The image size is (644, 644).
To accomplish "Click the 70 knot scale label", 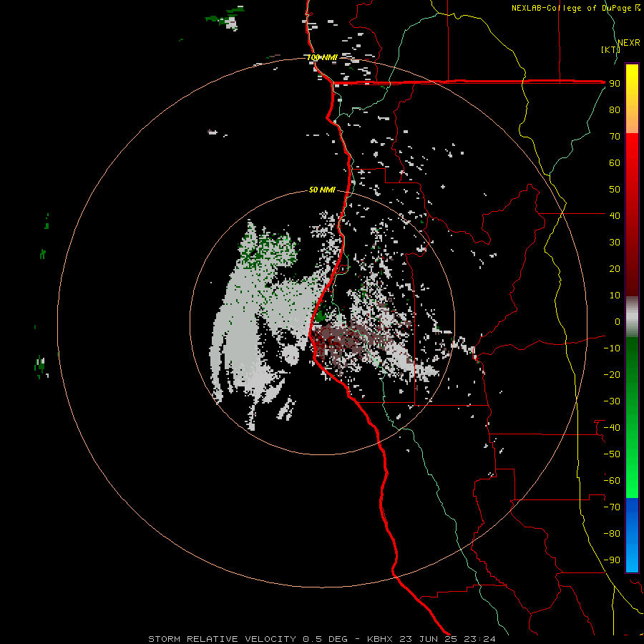I will pos(615,137).
